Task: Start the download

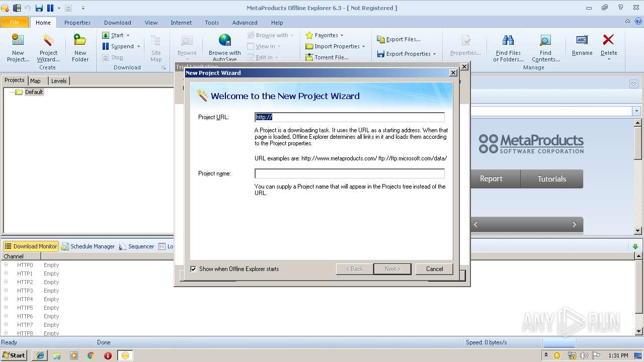Action: 113,35
